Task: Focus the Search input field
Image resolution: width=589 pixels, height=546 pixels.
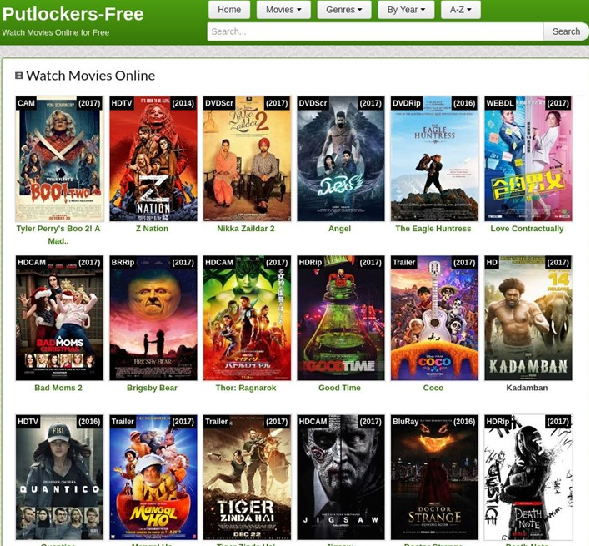Action: (375, 32)
